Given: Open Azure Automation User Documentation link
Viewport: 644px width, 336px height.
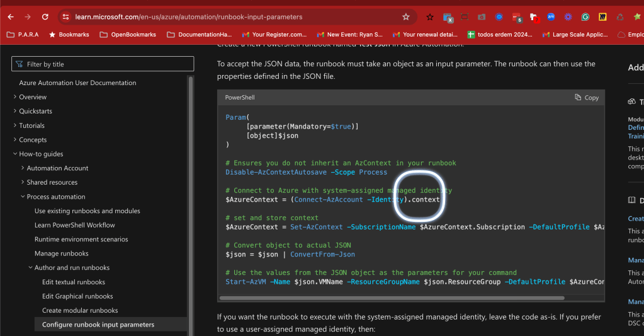Looking at the screenshot, I should tap(77, 83).
